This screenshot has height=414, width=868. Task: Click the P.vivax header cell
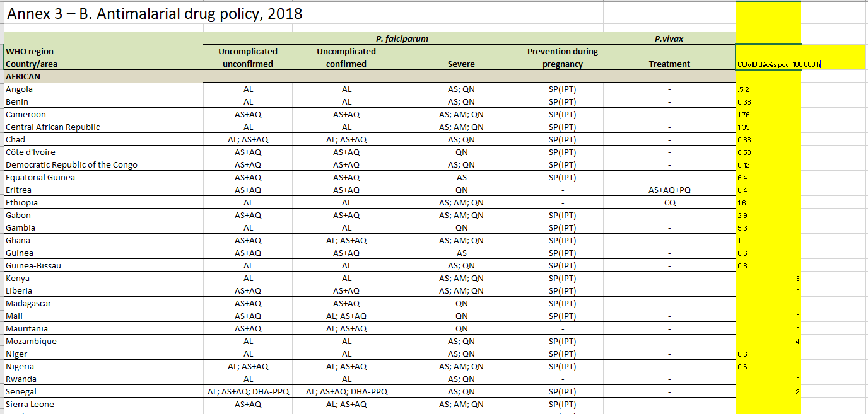point(669,38)
